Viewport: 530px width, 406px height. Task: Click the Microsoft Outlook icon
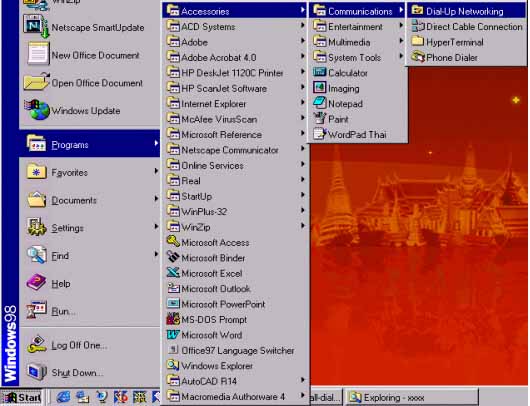pos(173,288)
